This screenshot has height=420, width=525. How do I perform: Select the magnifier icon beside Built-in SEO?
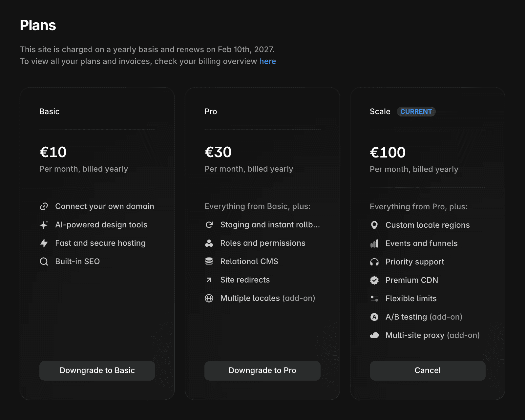(44, 261)
